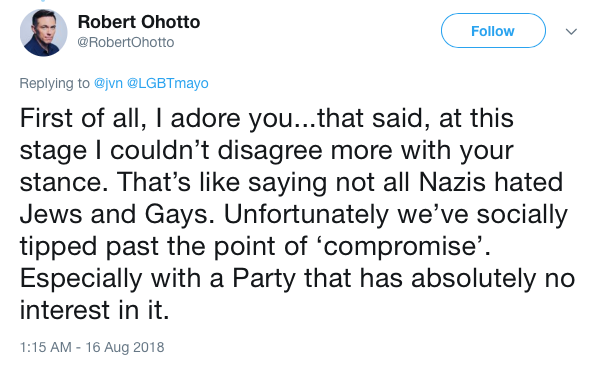
Task: Click the word 'Unfortunately' in the tweet
Action: (306, 214)
